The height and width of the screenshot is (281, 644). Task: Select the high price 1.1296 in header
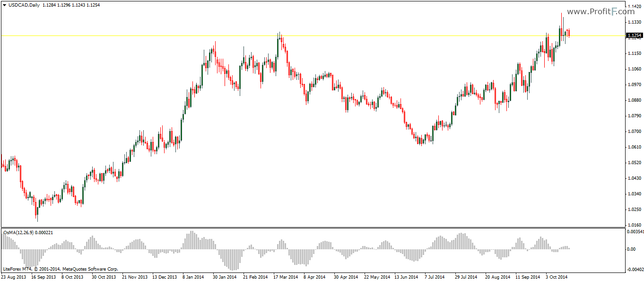coord(64,5)
